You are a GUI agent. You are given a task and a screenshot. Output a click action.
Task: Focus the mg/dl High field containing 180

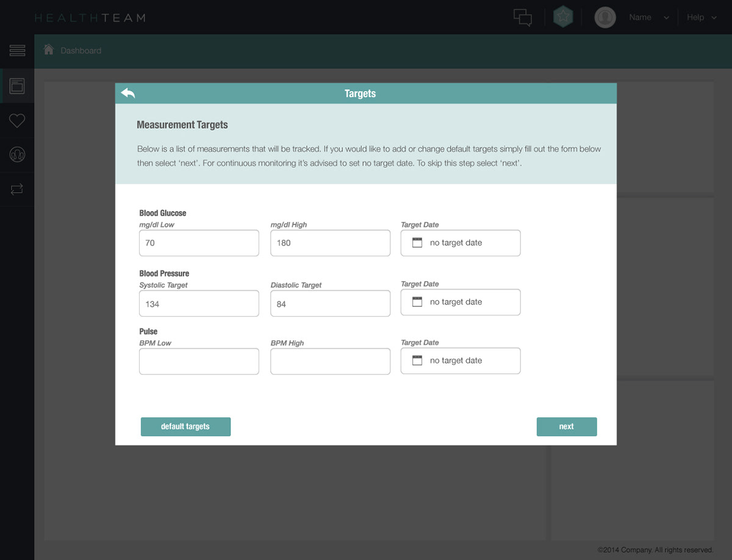(x=330, y=243)
